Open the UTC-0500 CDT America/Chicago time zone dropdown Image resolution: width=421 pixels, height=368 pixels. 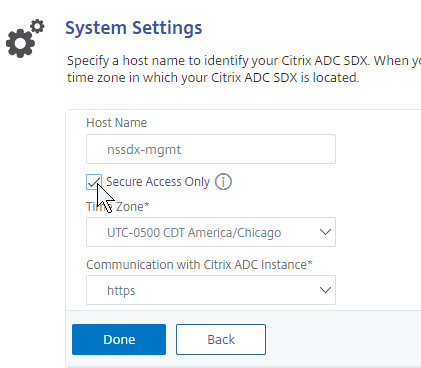click(x=211, y=232)
